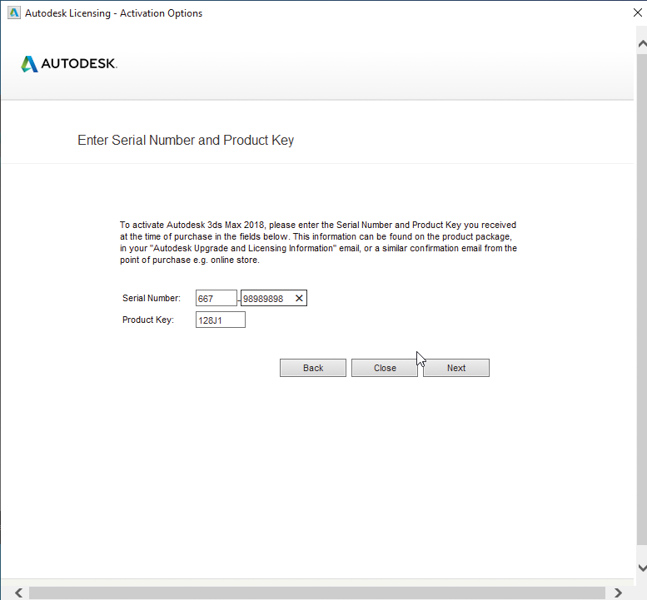Click the 'Product Key:' label
The height and width of the screenshot is (600, 647).
[x=148, y=320]
